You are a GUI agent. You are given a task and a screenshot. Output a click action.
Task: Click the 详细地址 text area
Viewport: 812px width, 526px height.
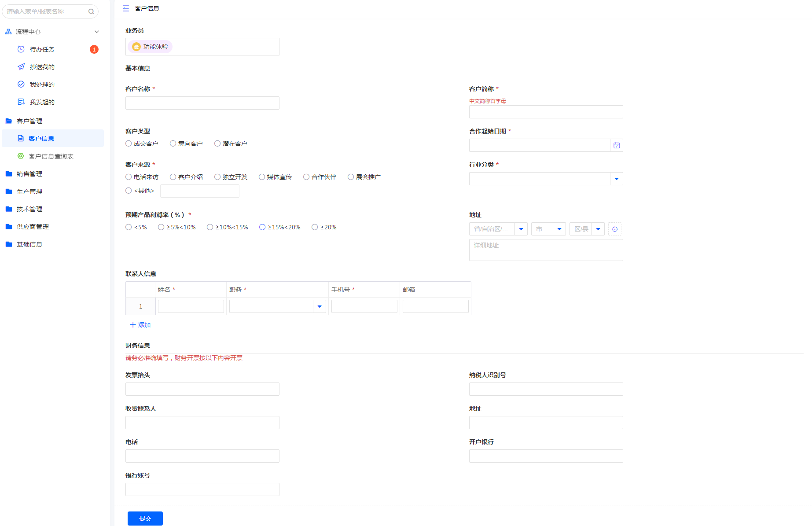[x=546, y=250]
